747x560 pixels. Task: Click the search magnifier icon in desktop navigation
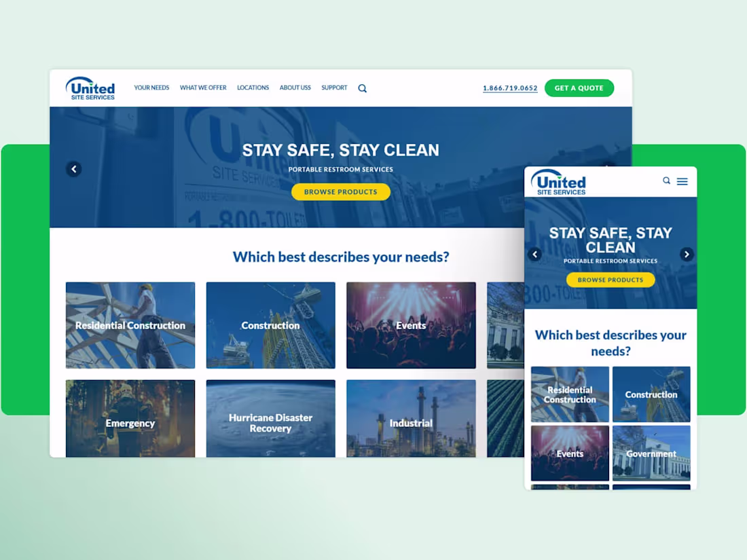(x=362, y=88)
